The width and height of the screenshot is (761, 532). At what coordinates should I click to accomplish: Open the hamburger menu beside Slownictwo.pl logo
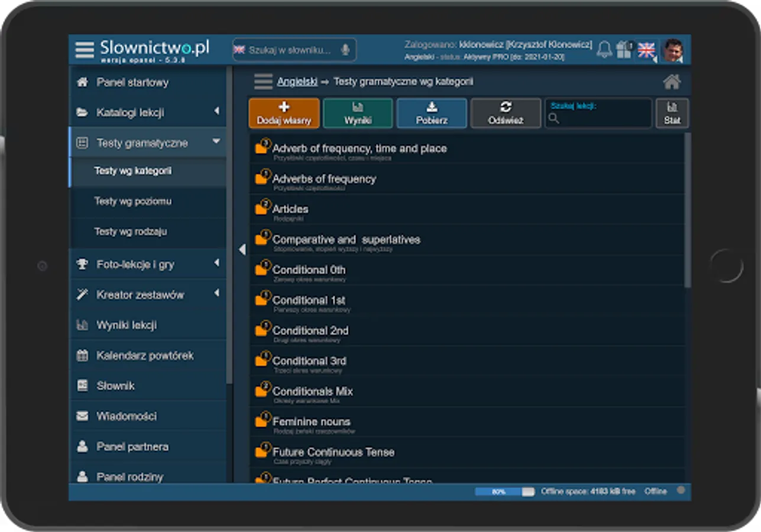(85, 50)
